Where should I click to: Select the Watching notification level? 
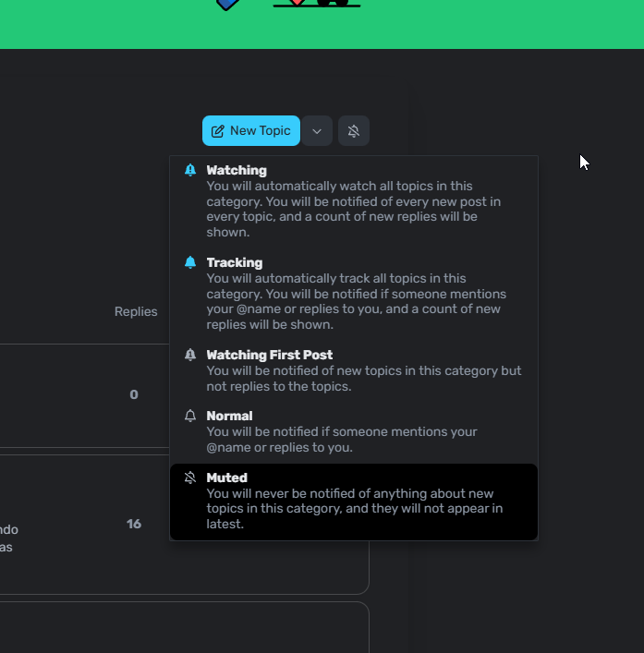(237, 170)
